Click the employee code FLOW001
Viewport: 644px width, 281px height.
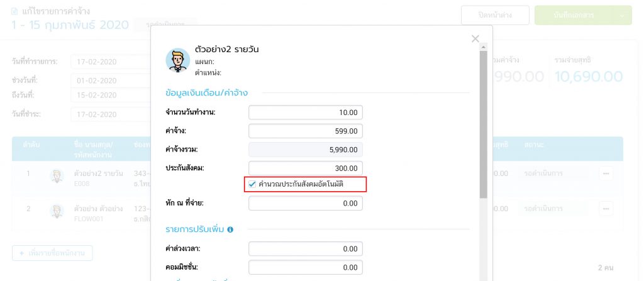[88, 219]
